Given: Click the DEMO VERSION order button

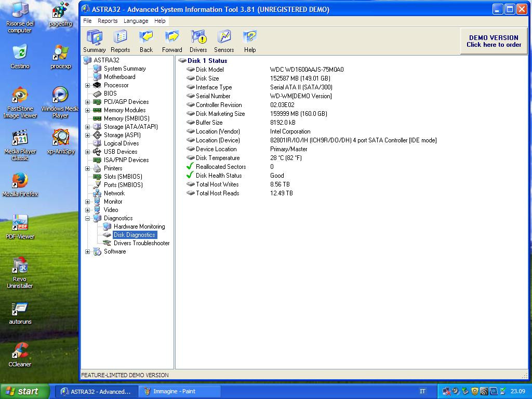Looking at the screenshot, I should click(x=494, y=41).
